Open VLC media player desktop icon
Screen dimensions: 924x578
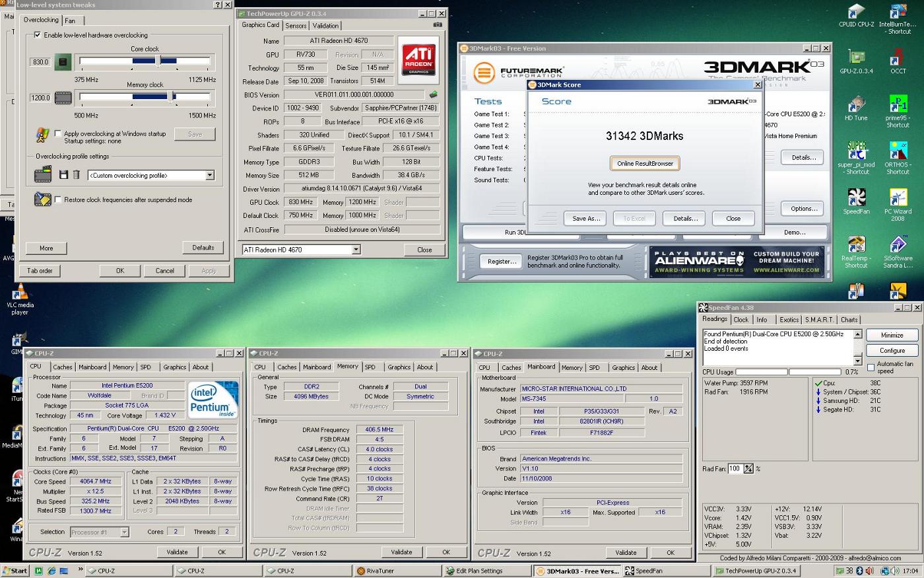20,299
